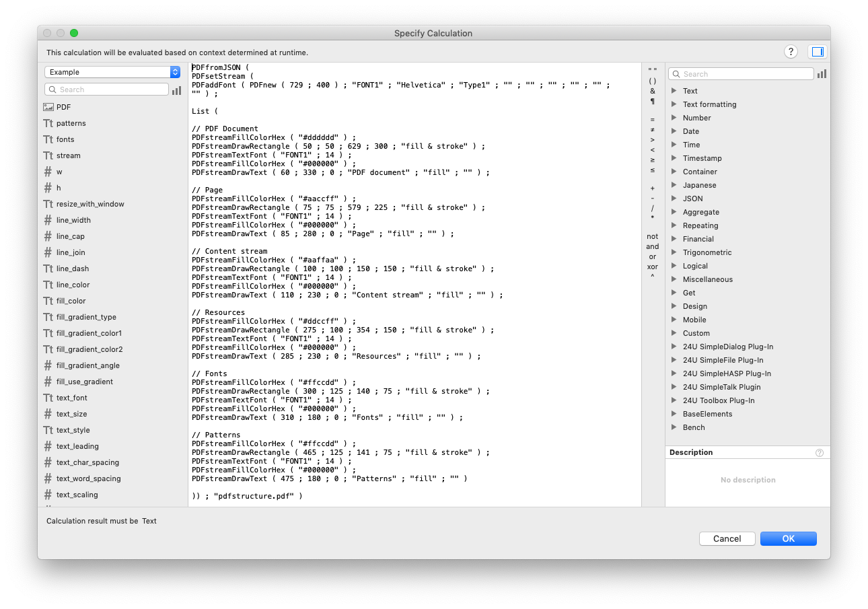This screenshot has width=868, height=609.
Task: Focus the functions search box on right
Action: pyautogui.click(x=741, y=74)
